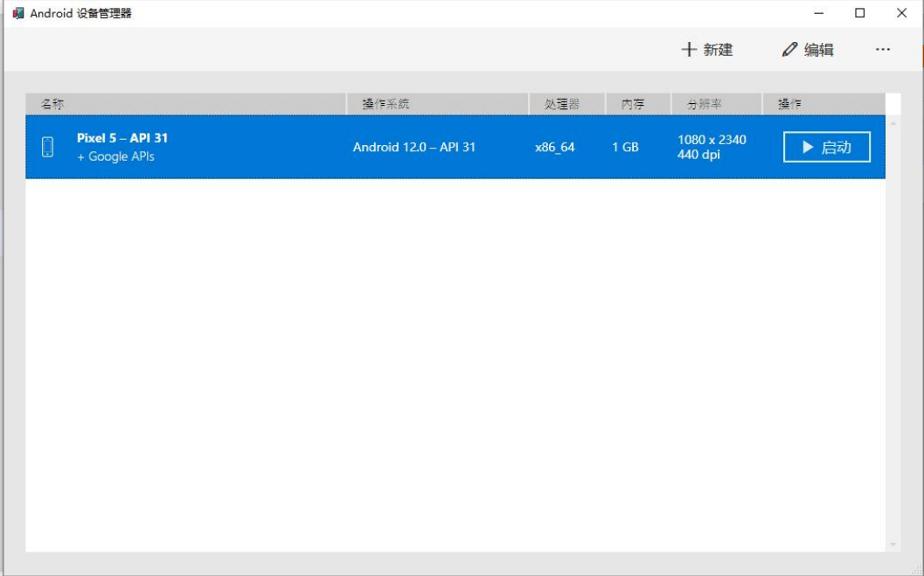Select the Pixel 5 – API 31 name

pyautogui.click(x=122, y=138)
